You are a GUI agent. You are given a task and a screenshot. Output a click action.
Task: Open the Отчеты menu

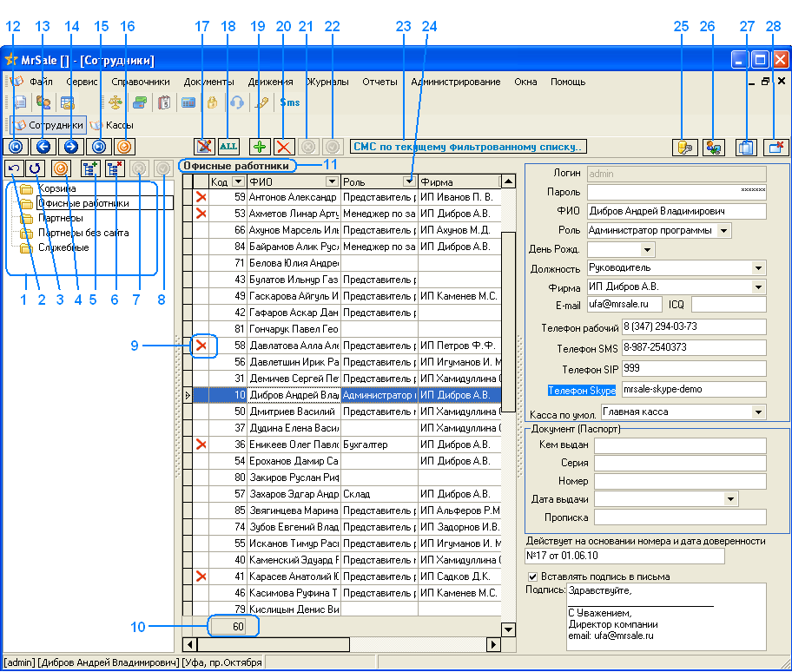click(379, 82)
